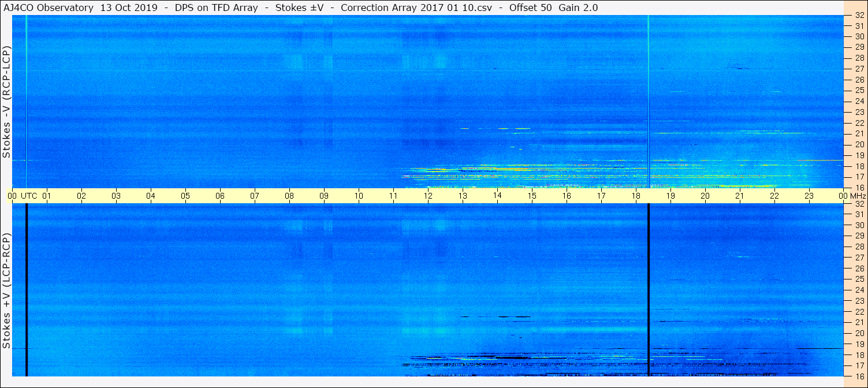868x388 pixels.
Task: Click the 32 MHz tick of the Stokes +V panel
Action: [859, 204]
